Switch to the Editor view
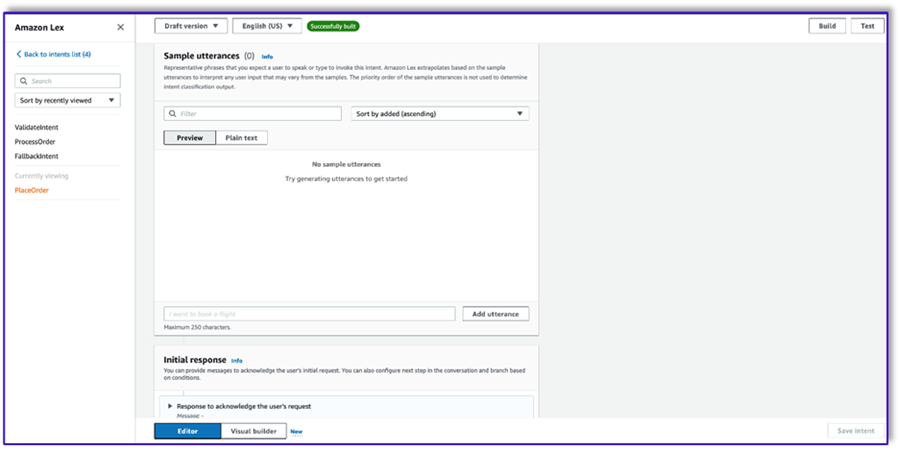Screen dimensions: 900x449 [188, 431]
